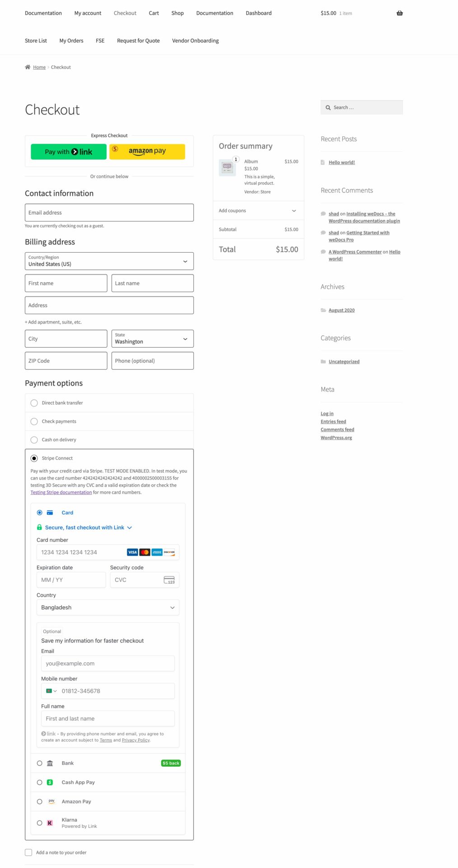The width and height of the screenshot is (458, 868).
Task: Expand Secure, fast checkout with Link
Action: click(x=89, y=528)
